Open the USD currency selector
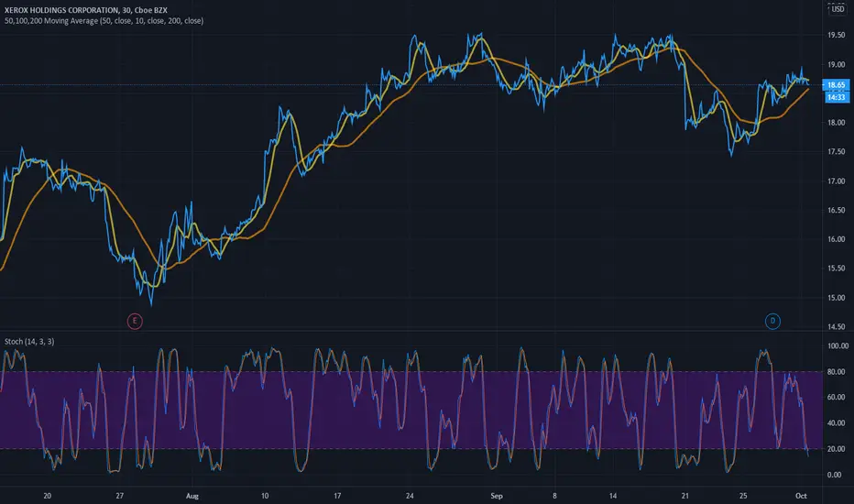This screenshot has width=854, height=504. click(x=838, y=9)
